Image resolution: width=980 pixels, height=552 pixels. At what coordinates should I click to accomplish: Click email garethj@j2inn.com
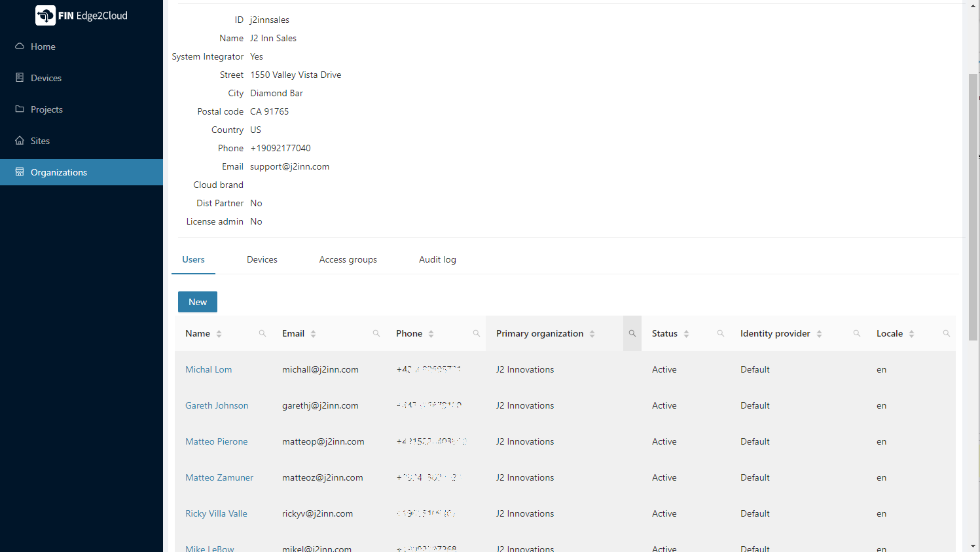[x=320, y=405]
